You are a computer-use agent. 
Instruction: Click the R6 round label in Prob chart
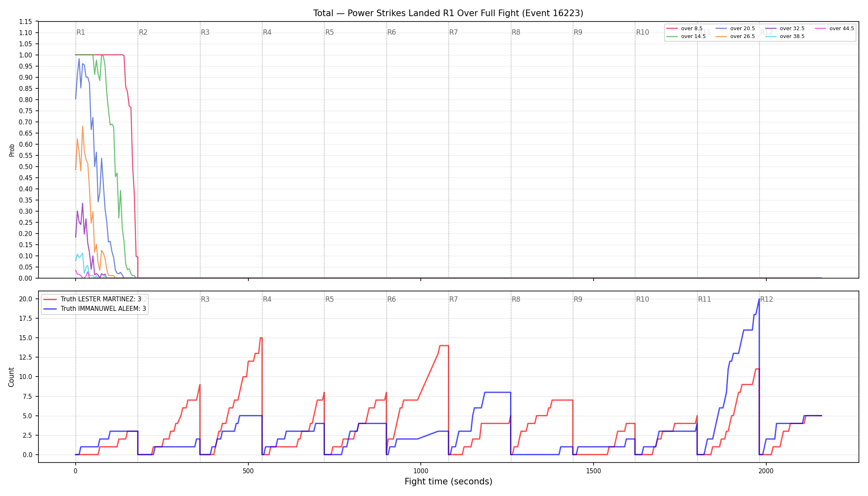pyautogui.click(x=391, y=32)
